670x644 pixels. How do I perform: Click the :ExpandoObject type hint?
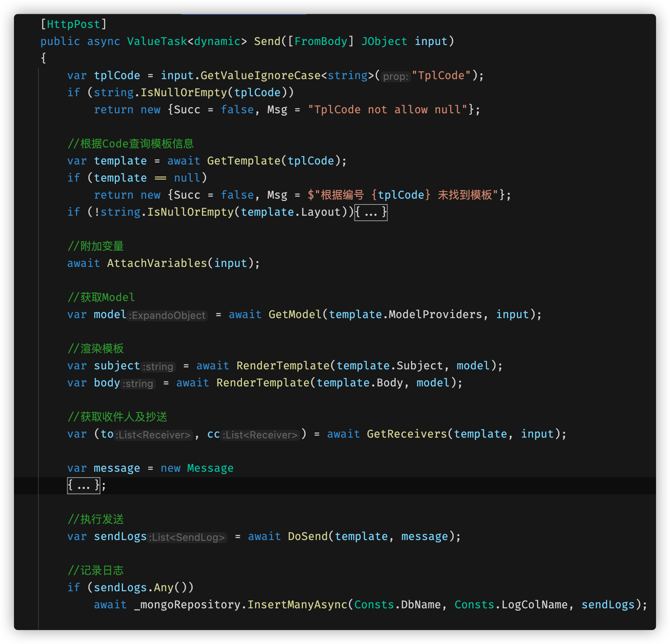click(167, 315)
